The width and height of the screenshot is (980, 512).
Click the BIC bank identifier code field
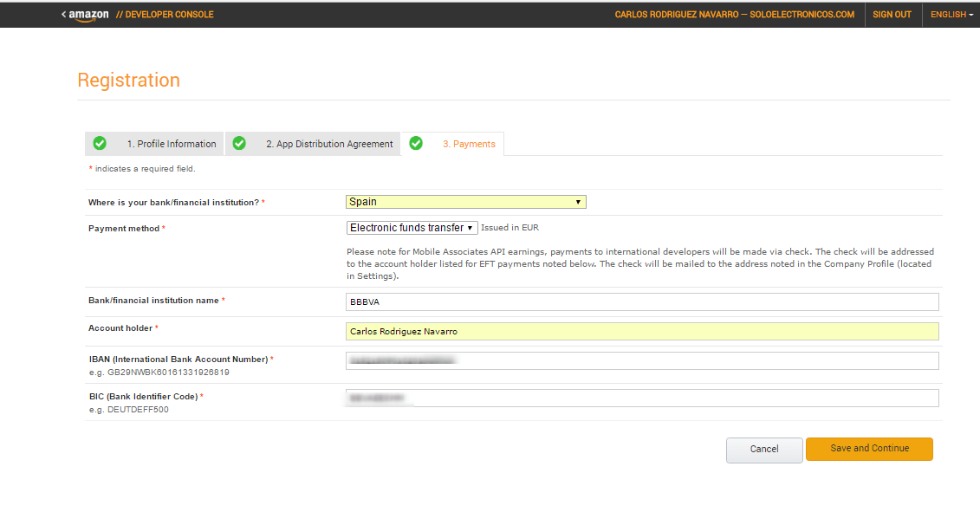coord(641,398)
